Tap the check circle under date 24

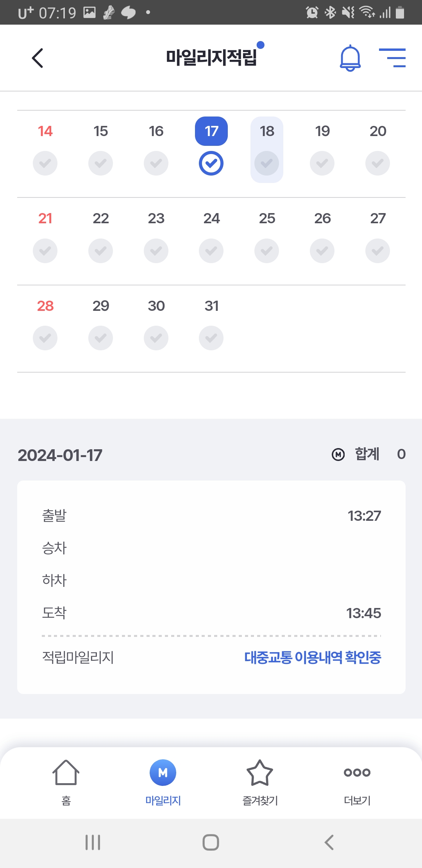[211, 251]
